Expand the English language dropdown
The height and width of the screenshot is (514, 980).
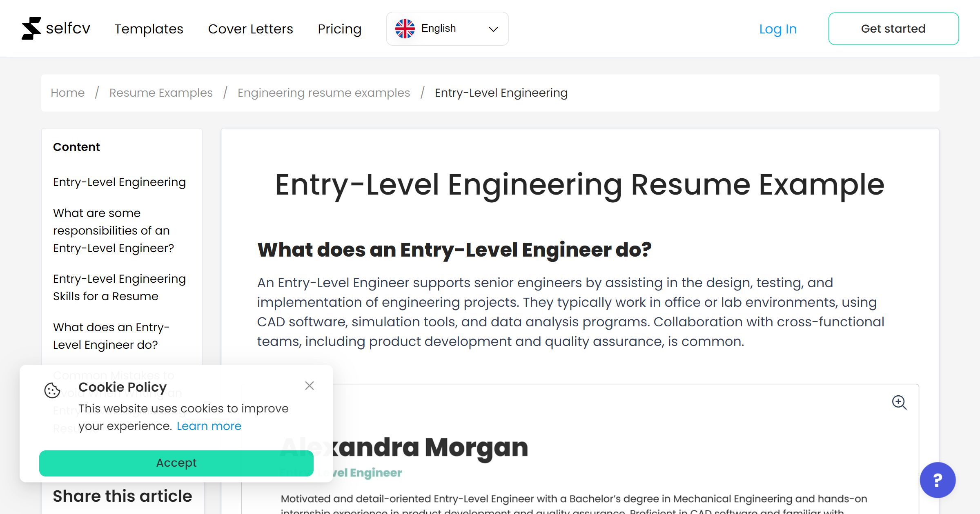point(447,28)
